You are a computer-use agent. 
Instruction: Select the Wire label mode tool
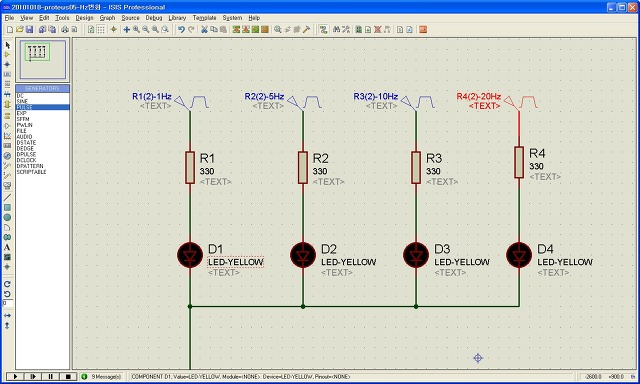7,74
